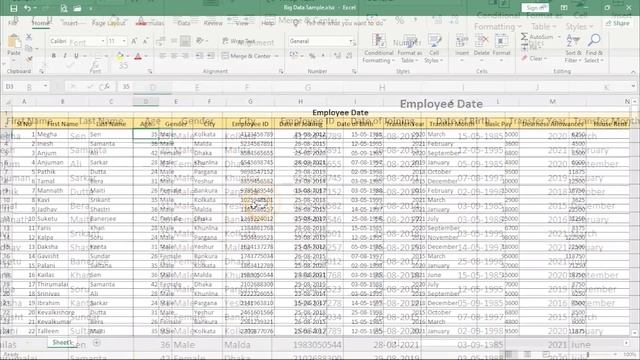Screen dimensions: 640x360
Task: Click the Sort & Filter icon
Action: pyautogui.click(x=573, y=40)
